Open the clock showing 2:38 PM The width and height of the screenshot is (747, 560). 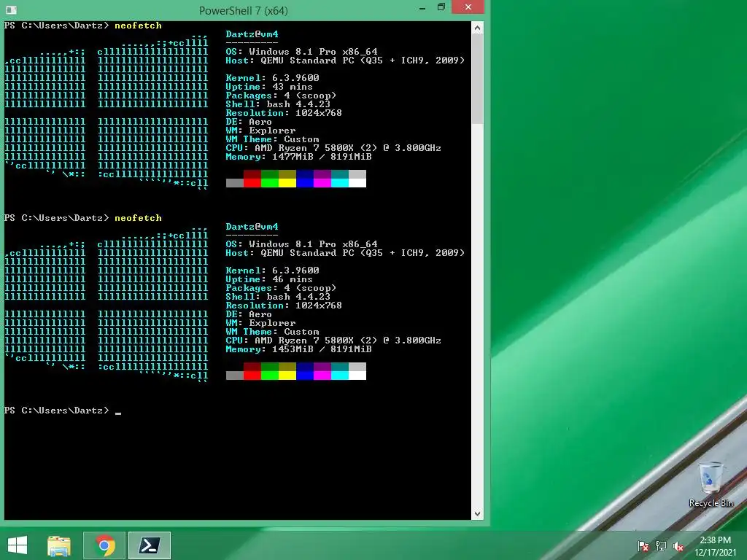click(715, 540)
